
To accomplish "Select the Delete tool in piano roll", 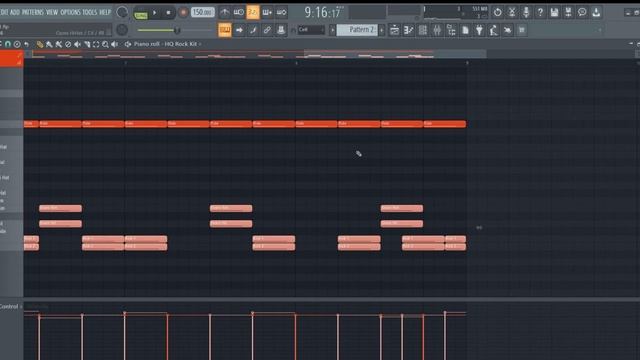I will 68,44.
